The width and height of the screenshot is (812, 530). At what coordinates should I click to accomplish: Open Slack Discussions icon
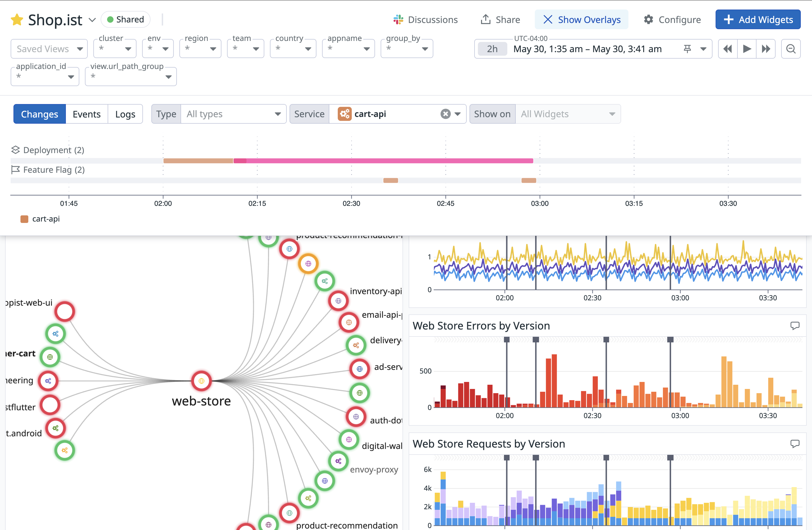pos(398,20)
